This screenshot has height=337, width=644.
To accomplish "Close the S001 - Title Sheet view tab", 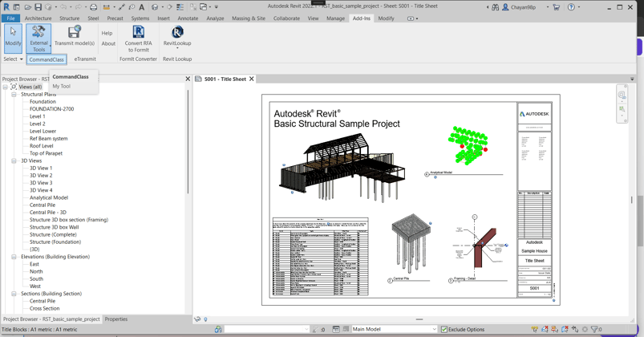I will [x=252, y=79].
